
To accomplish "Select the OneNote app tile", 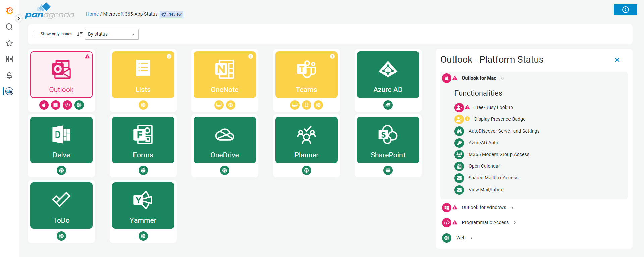I will (225, 74).
